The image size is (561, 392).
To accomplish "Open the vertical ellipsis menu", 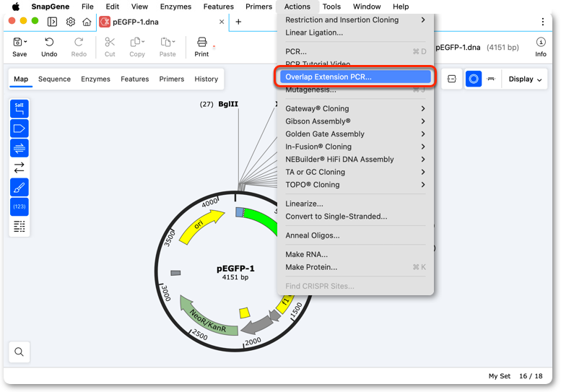I will tap(543, 22).
